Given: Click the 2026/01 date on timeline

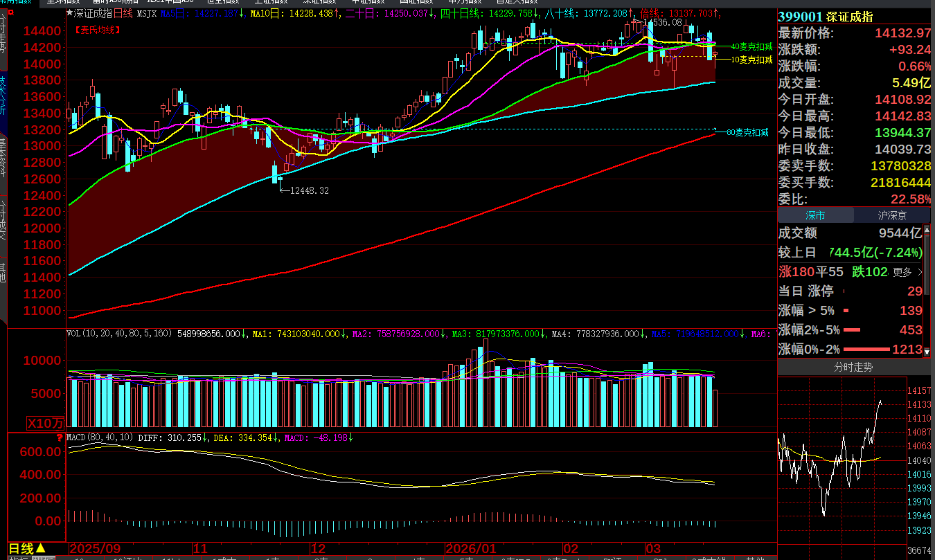Looking at the screenshot, I should click(x=471, y=548).
